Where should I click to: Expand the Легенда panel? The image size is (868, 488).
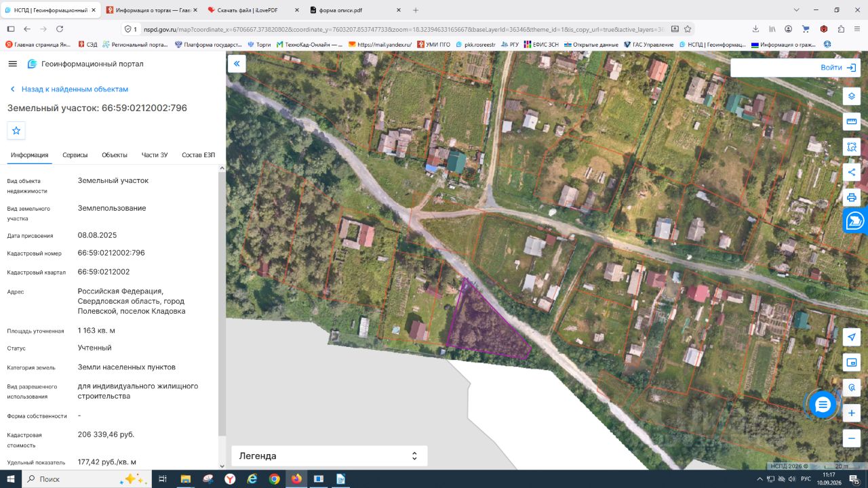point(329,456)
